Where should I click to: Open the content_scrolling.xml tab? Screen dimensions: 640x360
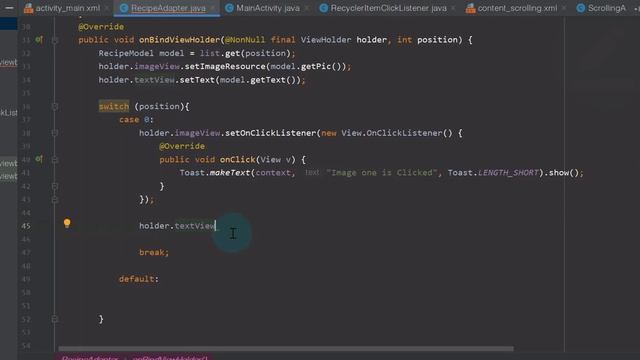[x=512, y=8]
